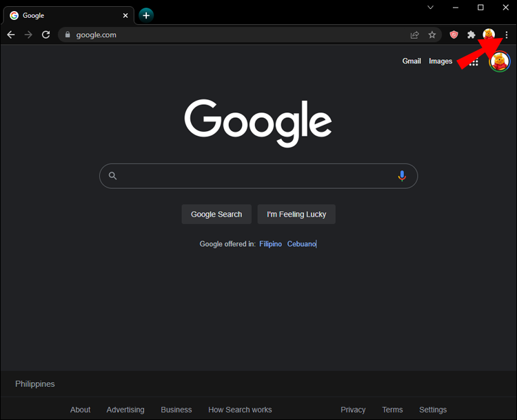Click the magnifier icon in search box
This screenshot has height=420, width=517.
point(113,176)
